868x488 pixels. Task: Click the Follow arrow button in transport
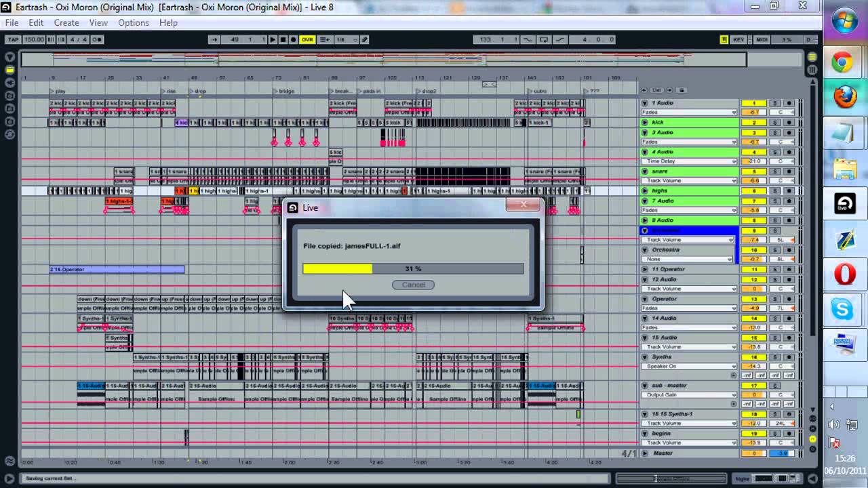coord(214,39)
